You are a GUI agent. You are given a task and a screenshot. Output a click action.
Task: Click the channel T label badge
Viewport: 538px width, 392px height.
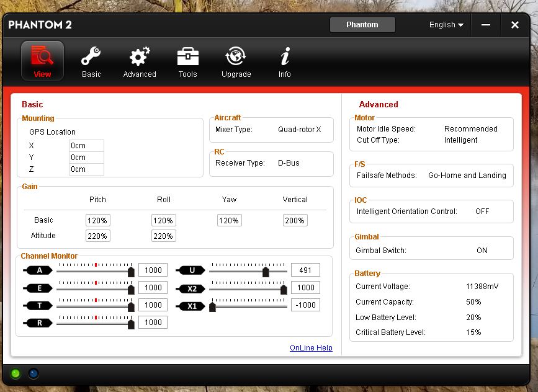(40, 305)
